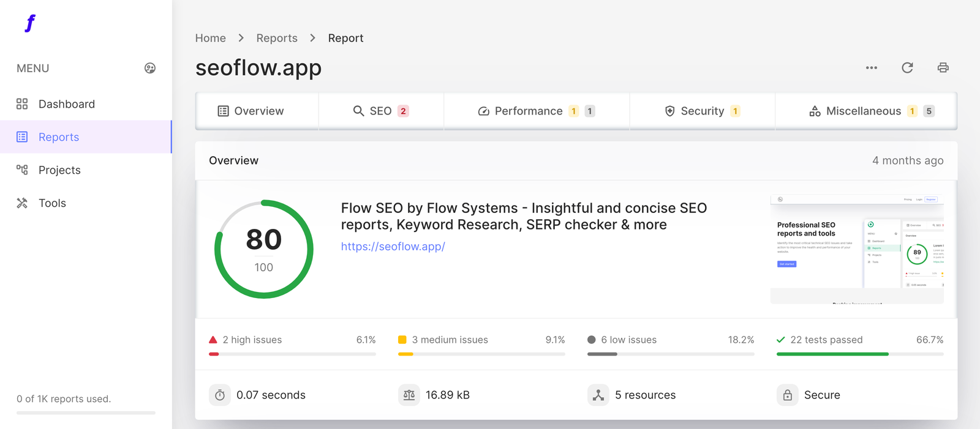Open Dashboard from the sidebar
980x429 pixels.
coord(66,104)
